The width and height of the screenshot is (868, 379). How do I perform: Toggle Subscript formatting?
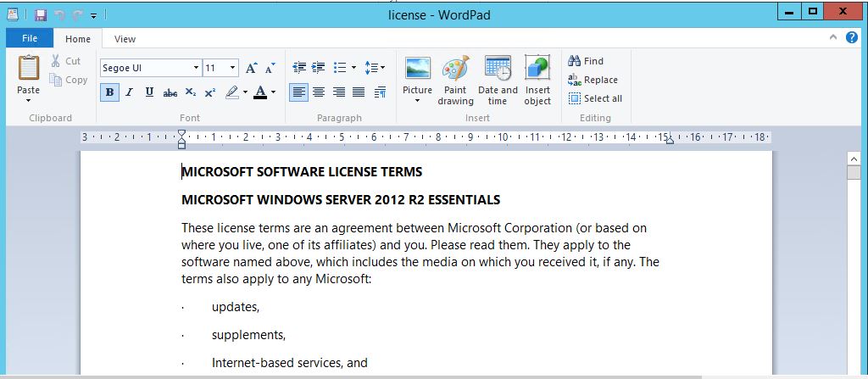[x=191, y=92]
